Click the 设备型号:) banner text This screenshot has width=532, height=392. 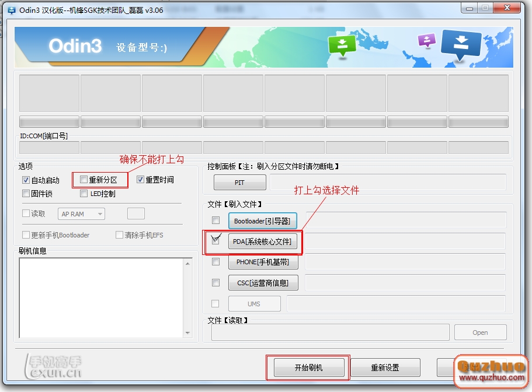tap(141, 47)
